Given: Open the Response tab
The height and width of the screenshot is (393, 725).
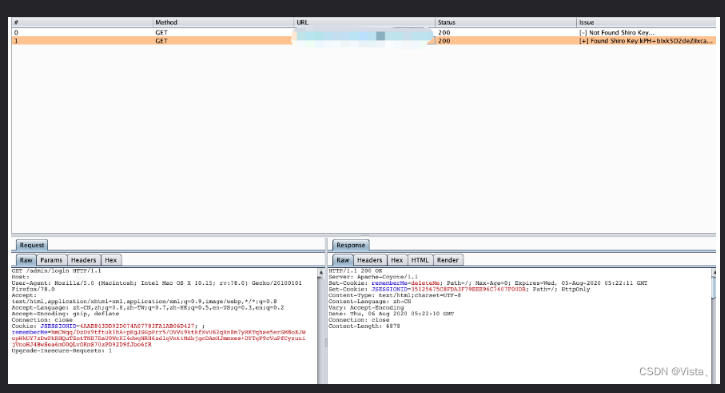Looking at the screenshot, I should click(350, 245).
